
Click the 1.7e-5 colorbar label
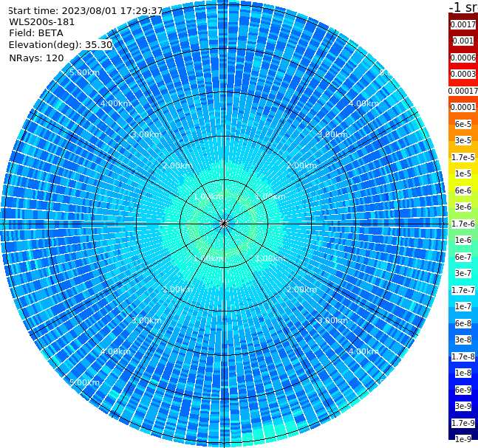463,157
